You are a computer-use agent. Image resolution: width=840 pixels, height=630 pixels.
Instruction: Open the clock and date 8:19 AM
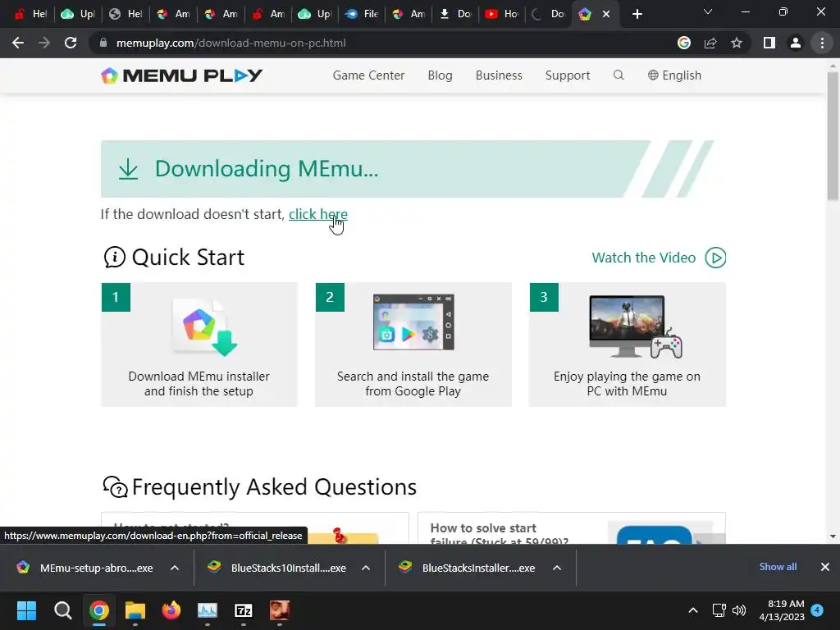tap(782, 610)
